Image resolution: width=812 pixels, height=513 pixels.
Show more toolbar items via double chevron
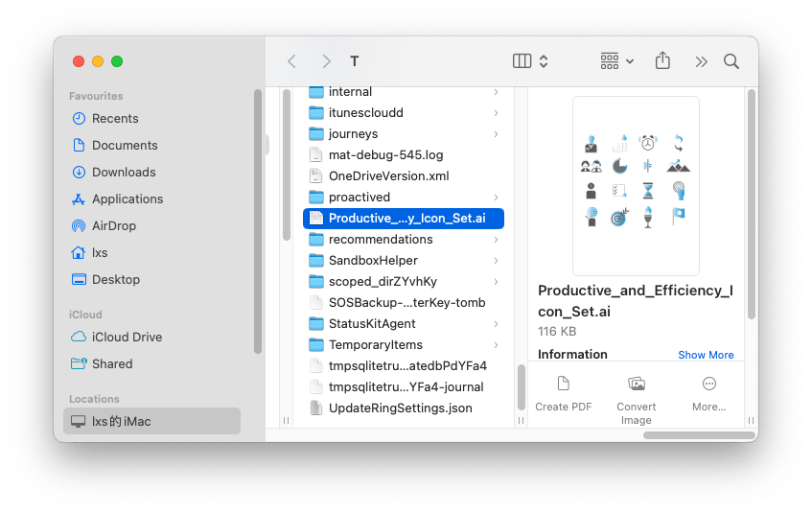tap(701, 61)
